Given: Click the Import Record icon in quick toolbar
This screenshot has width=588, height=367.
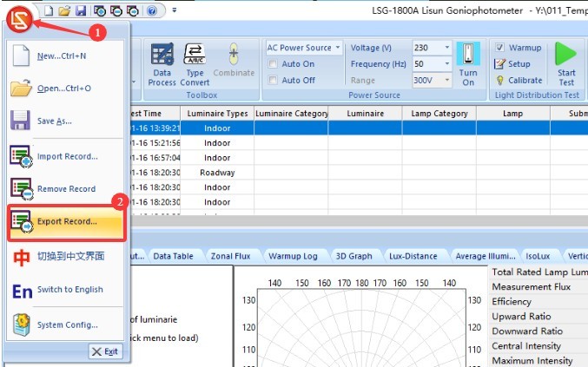Looking at the screenshot, I should 100,11.
